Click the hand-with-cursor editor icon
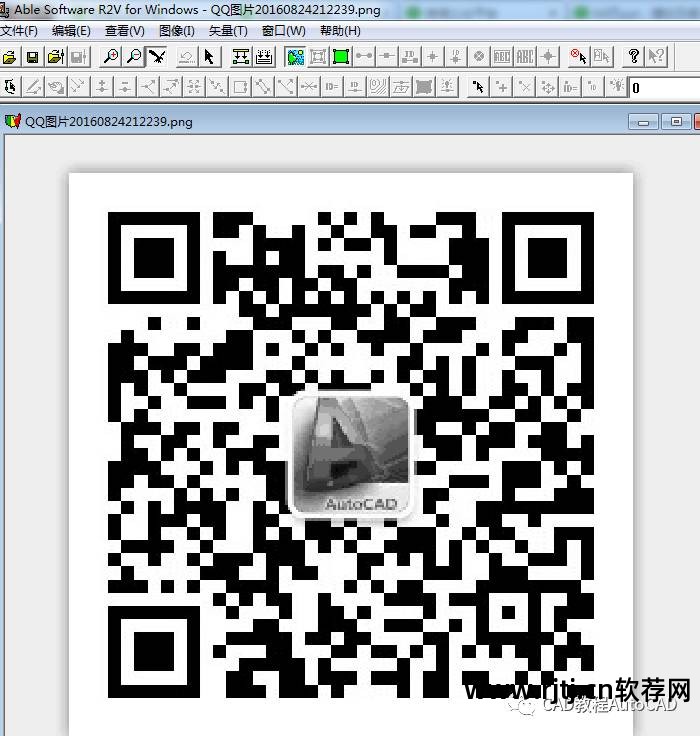Screen dimensions: 700x736 (x=10, y=87)
